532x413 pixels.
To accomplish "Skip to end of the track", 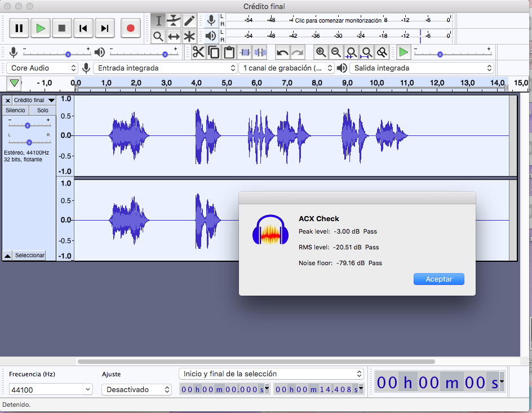I will [x=105, y=28].
